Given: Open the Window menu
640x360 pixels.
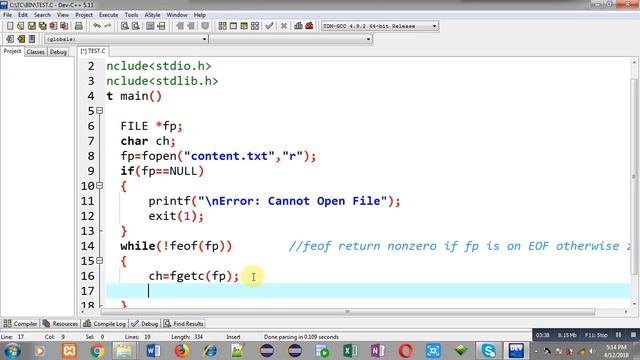Looking at the screenshot, I should (x=177, y=15).
